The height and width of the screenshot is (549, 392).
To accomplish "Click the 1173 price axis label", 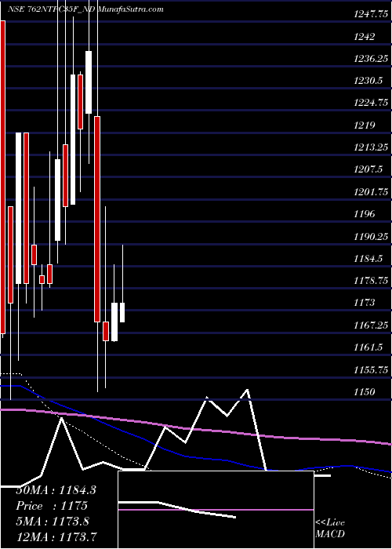I will pos(365,303).
